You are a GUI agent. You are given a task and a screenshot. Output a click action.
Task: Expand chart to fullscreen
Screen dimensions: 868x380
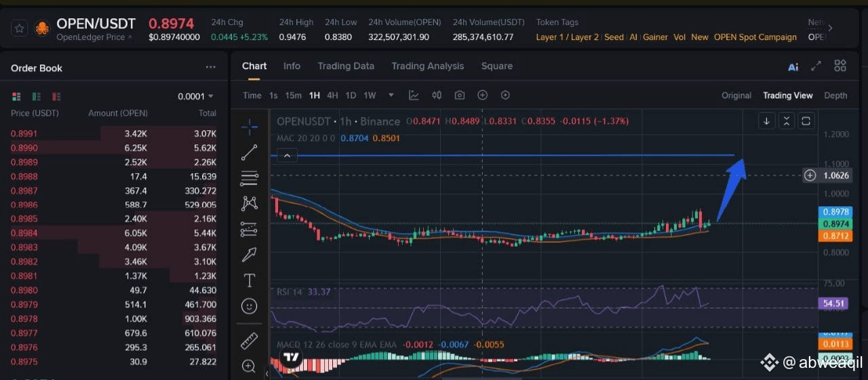816,66
